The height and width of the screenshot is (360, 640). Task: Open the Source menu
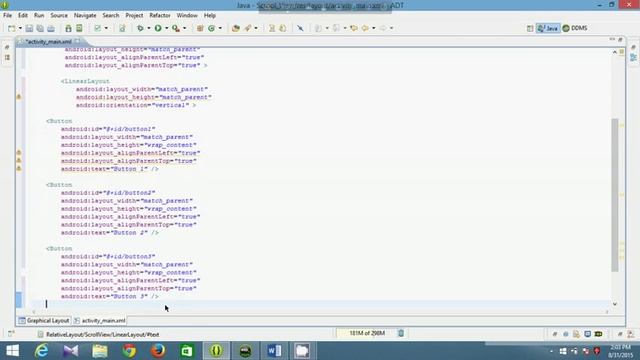coord(59,16)
